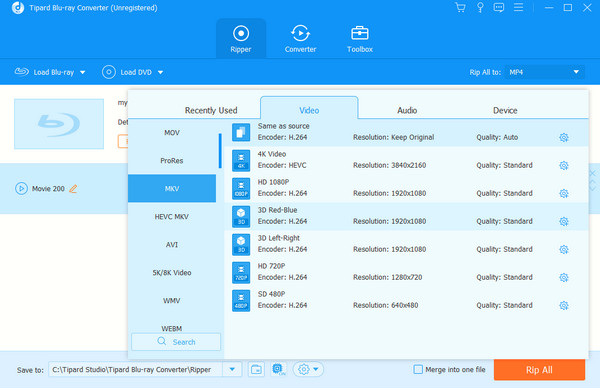The image size is (600, 388).
Task: Open settings gear for Same as source
Action: pyautogui.click(x=564, y=137)
